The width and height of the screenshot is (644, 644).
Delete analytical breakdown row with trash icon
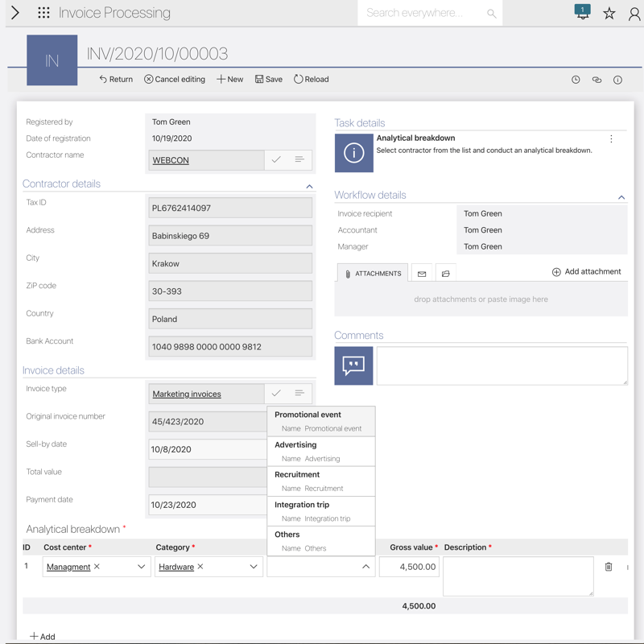point(609,567)
